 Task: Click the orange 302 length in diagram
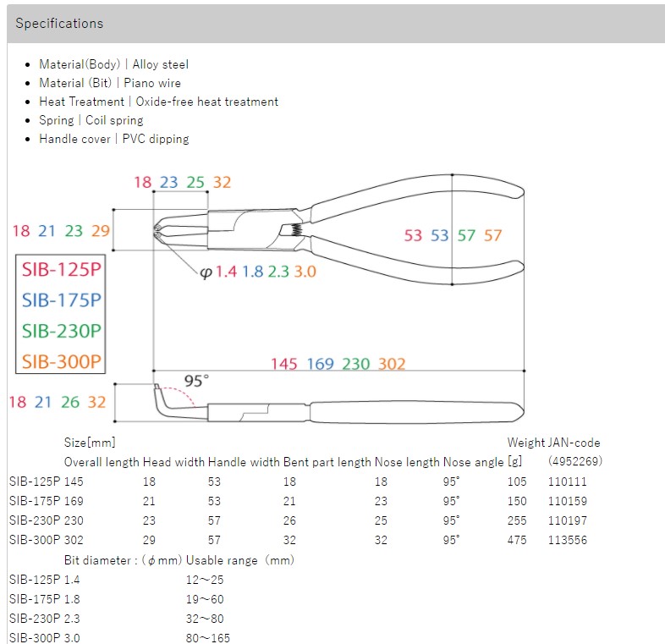coord(392,364)
